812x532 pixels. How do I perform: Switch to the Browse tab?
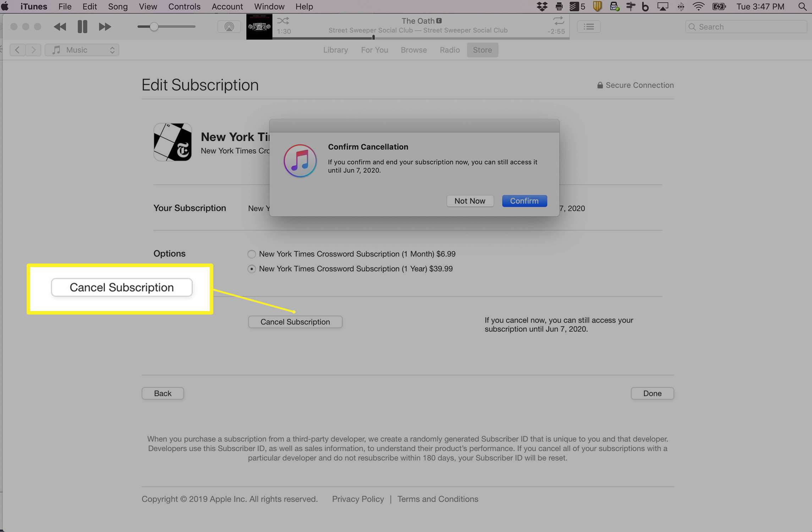(x=414, y=50)
